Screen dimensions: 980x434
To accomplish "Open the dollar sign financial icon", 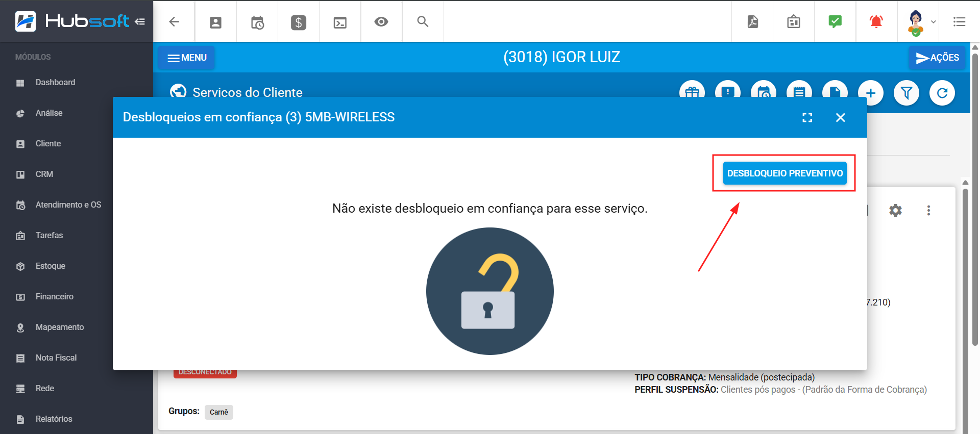I will pos(299,22).
